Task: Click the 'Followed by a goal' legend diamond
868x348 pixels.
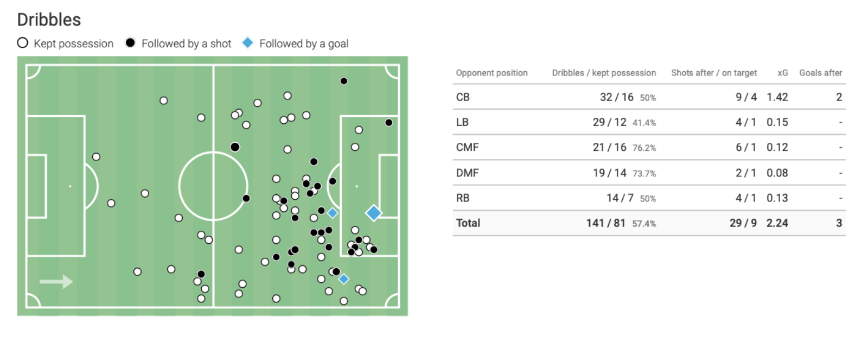Action: [x=247, y=42]
